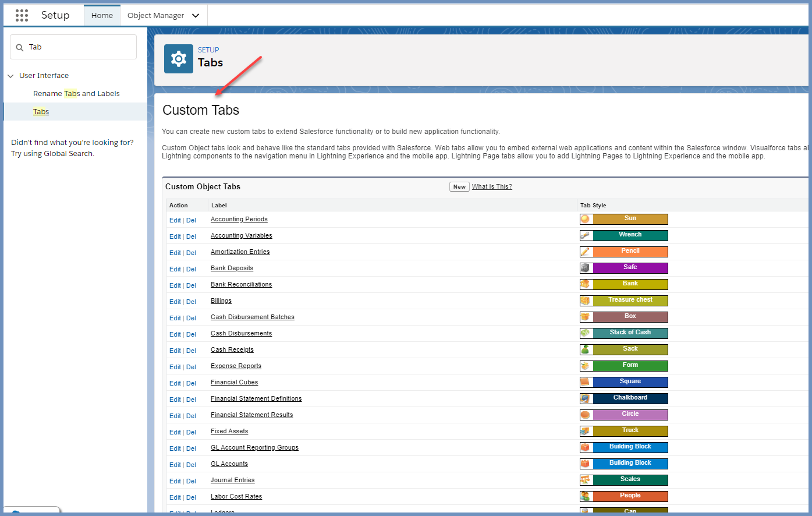The image size is (812, 516).
Task: Edit the Journal Entries tab
Action: 175,481
